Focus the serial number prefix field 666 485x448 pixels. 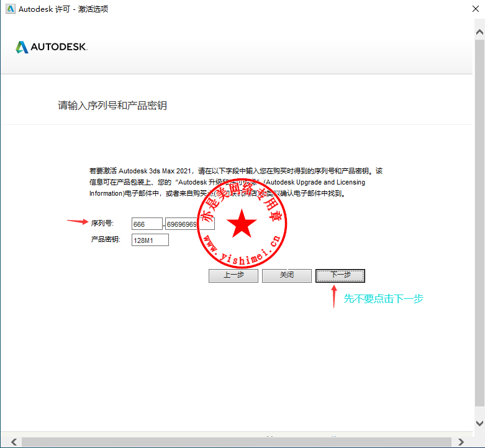click(147, 224)
